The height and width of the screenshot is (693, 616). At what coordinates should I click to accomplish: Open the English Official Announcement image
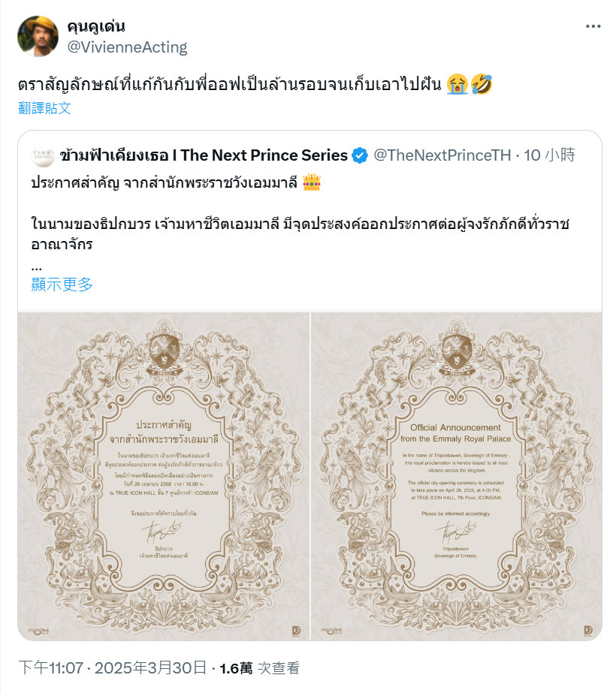tap(456, 477)
